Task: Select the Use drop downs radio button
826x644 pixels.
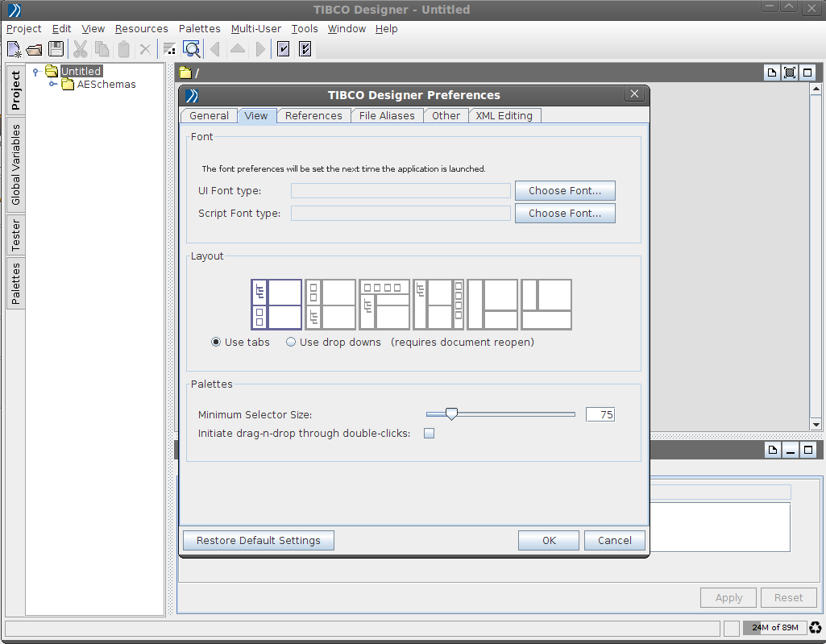Action: pos(290,342)
